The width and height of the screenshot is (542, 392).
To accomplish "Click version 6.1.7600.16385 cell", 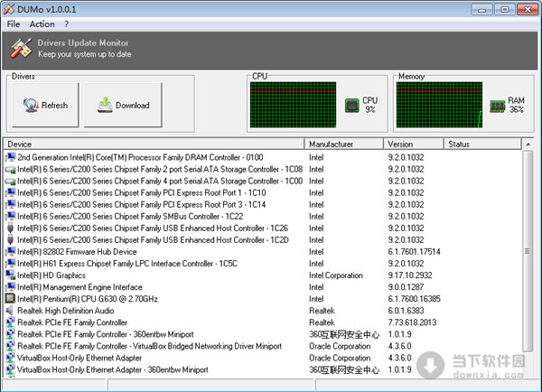I will coord(414,299).
